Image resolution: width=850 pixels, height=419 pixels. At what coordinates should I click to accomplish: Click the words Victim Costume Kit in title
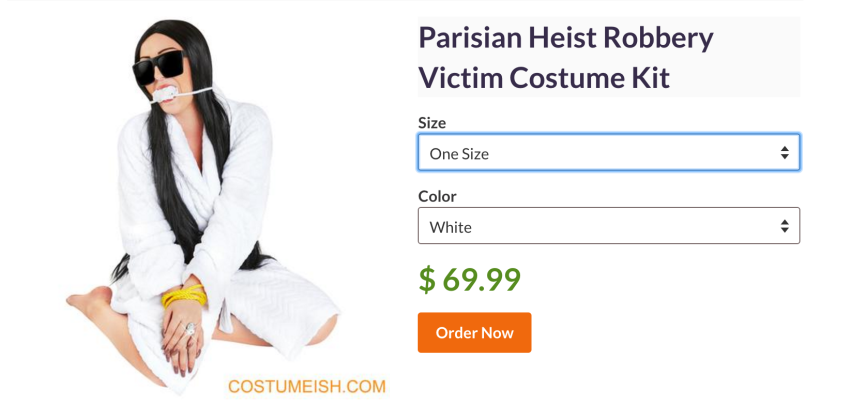tap(544, 78)
